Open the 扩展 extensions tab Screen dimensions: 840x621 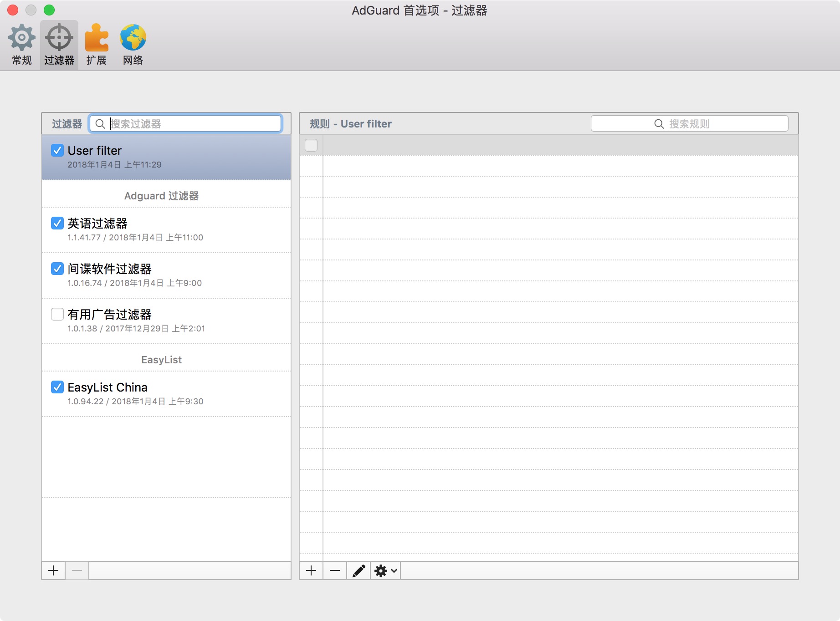97,45
